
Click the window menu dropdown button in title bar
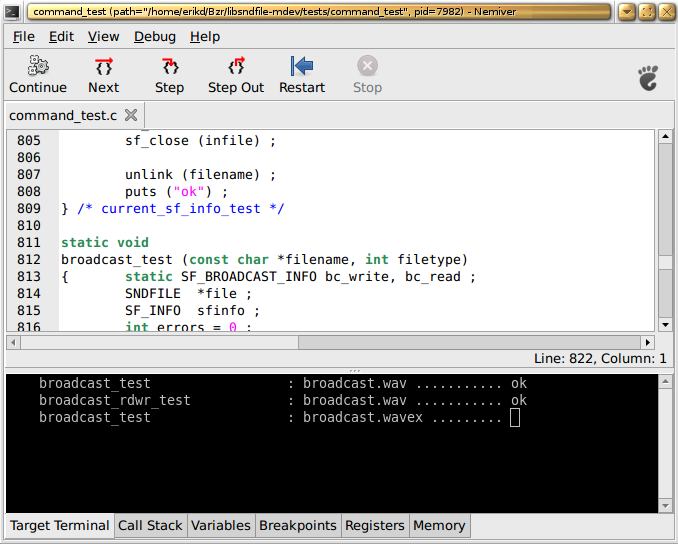pyautogui.click(x=627, y=12)
